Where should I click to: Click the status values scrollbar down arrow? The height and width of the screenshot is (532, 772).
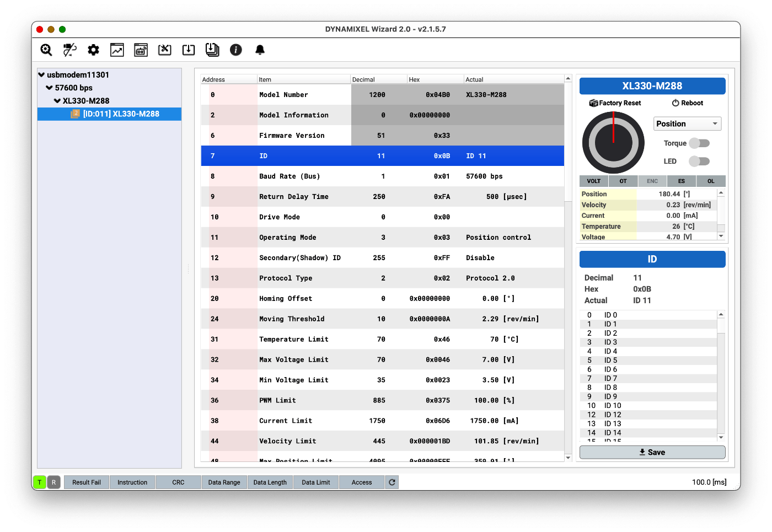721,236
